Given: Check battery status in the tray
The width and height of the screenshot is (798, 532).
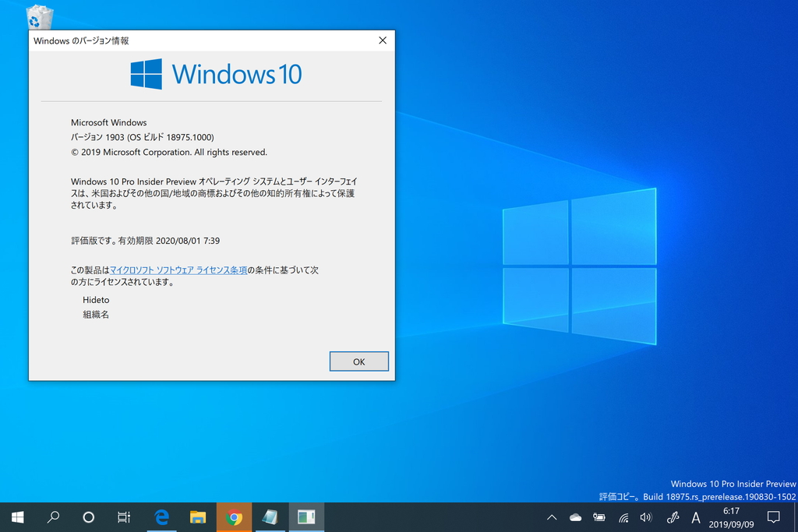Looking at the screenshot, I should (x=598, y=516).
